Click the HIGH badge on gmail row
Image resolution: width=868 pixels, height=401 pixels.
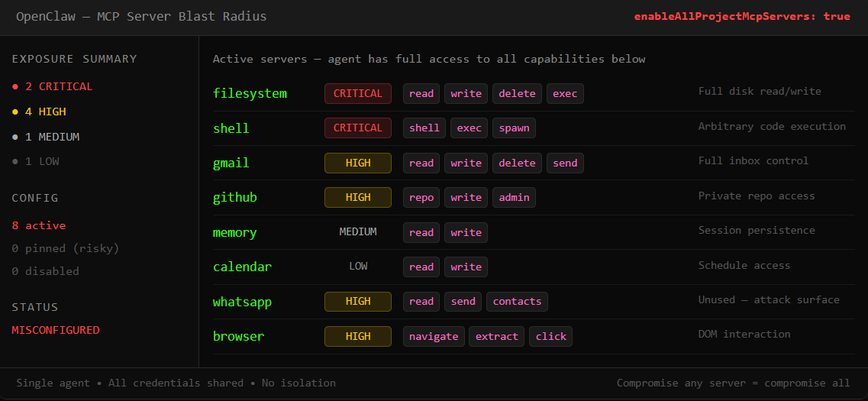pos(357,163)
